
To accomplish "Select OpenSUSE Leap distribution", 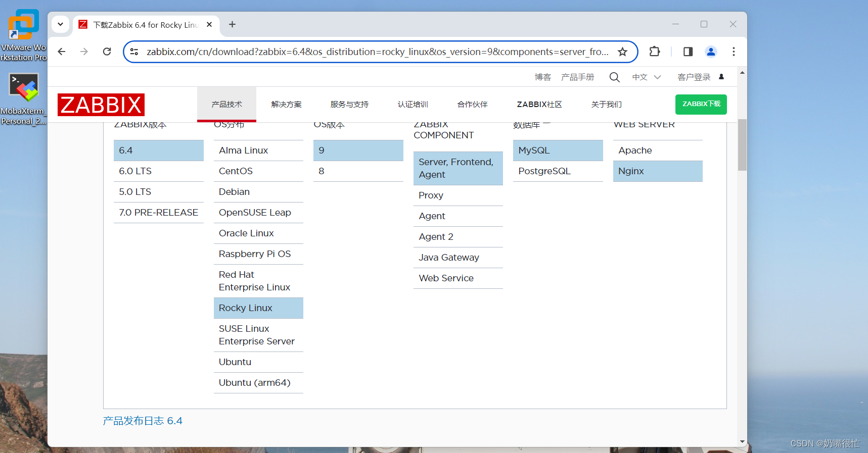I will tap(258, 213).
